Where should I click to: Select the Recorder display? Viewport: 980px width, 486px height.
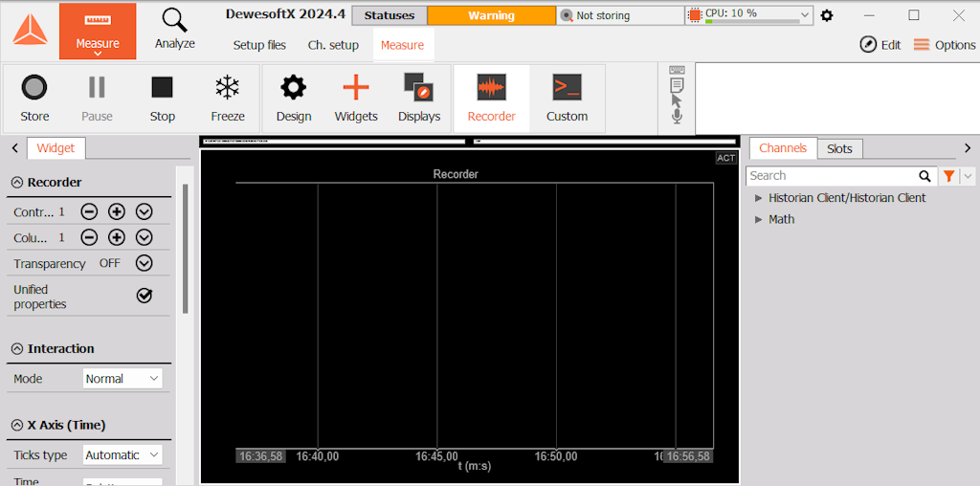click(x=492, y=99)
